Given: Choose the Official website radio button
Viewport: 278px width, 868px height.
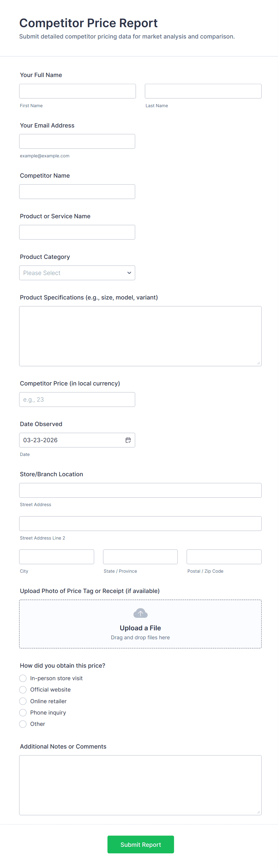Looking at the screenshot, I should click(x=23, y=690).
